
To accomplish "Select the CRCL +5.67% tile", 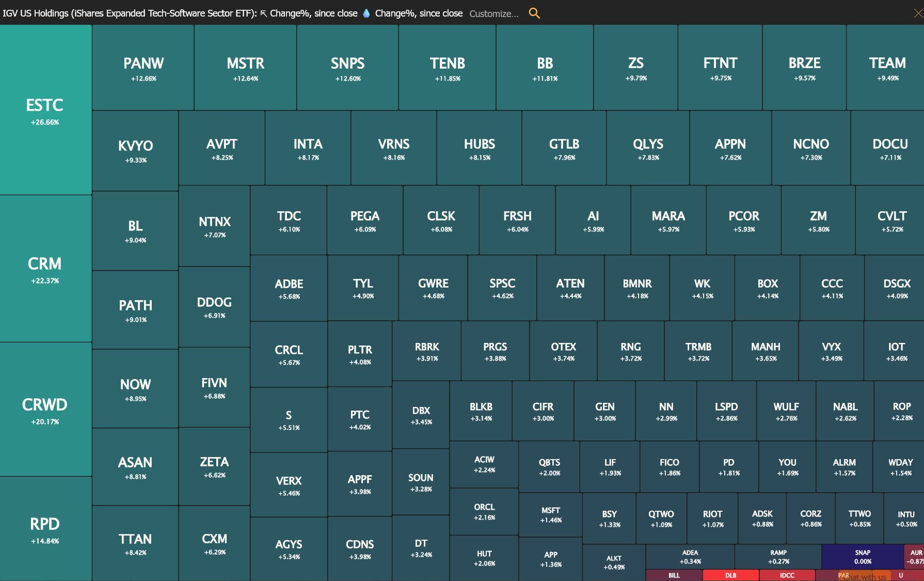I will click(x=289, y=354).
